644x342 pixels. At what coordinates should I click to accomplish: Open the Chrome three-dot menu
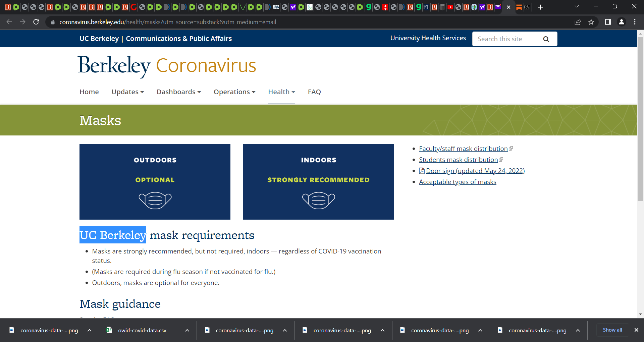pos(635,22)
